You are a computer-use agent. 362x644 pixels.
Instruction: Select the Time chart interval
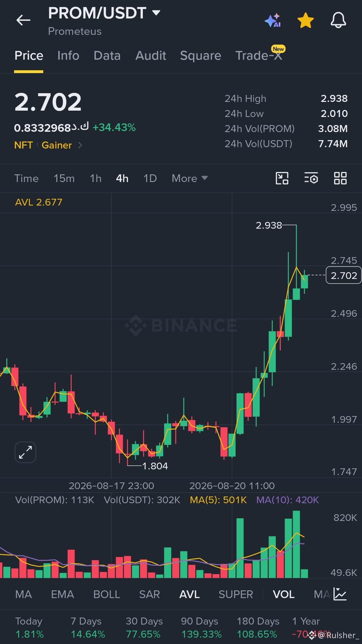click(26, 178)
